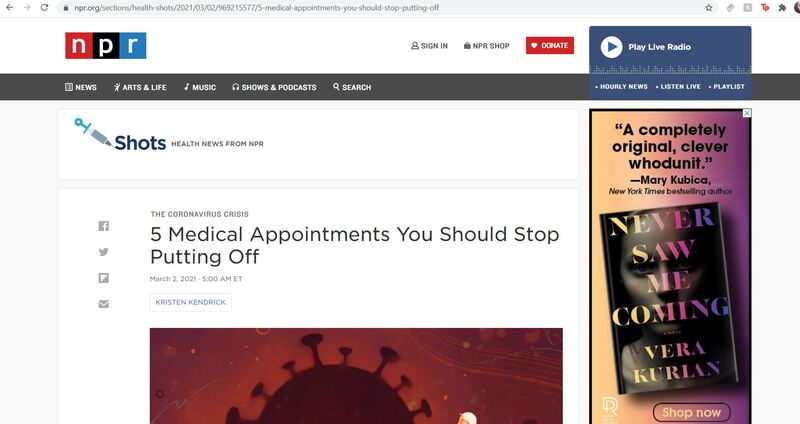This screenshot has width=800, height=424.
Task: Click the Donate button
Action: [550, 45]
